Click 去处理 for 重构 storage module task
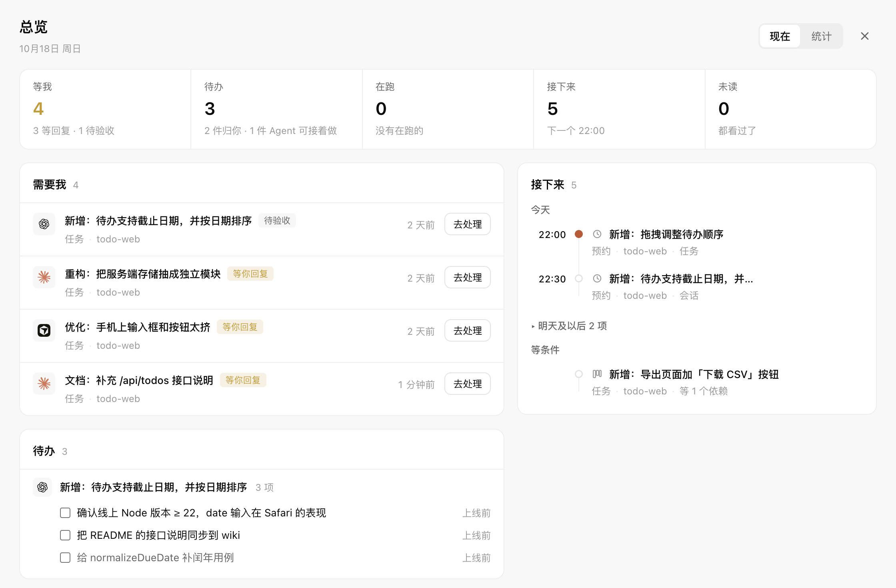 pos(468,277)
